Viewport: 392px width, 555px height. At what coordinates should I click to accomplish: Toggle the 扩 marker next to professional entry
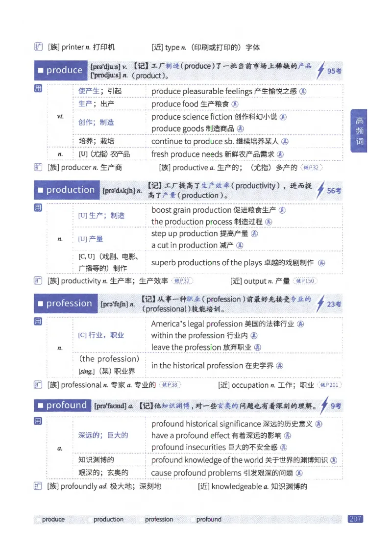(38, 385)
